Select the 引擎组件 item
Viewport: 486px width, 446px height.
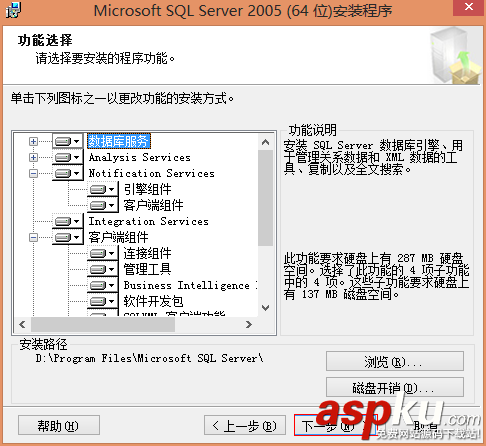tap(147, 189)
